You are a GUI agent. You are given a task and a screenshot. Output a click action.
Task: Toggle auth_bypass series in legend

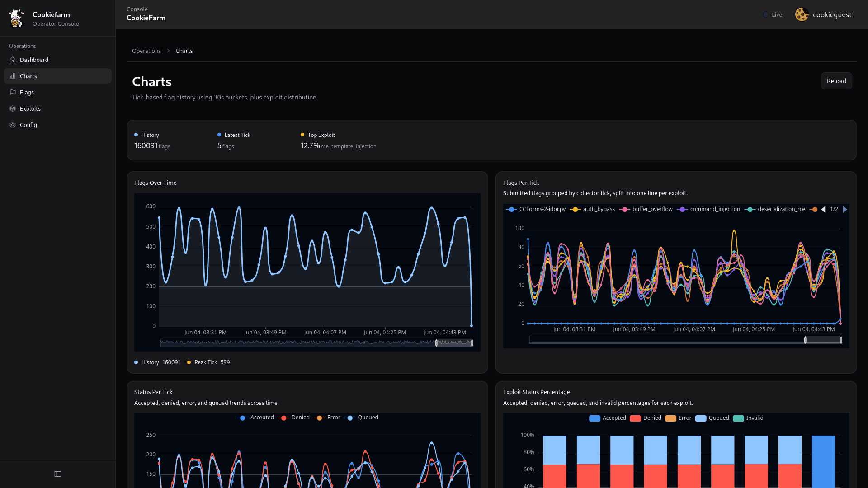point(592,209)
